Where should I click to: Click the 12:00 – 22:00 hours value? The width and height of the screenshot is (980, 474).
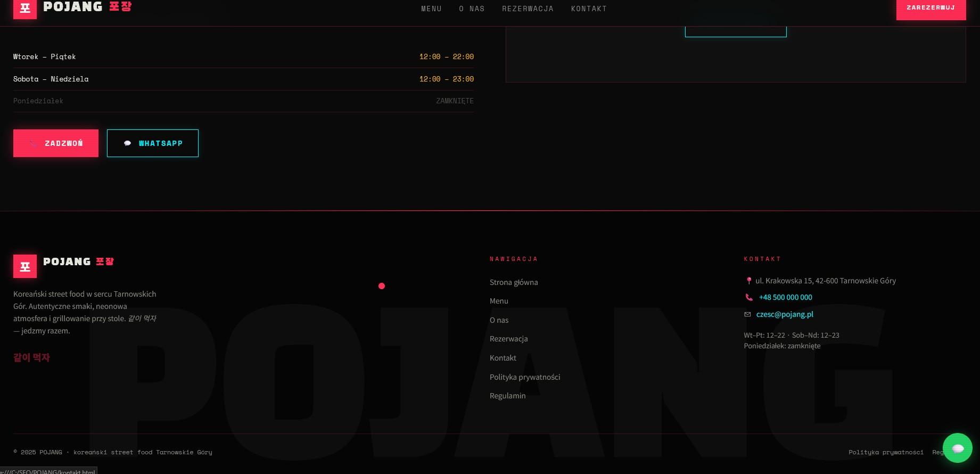click(x=447, y=56)
